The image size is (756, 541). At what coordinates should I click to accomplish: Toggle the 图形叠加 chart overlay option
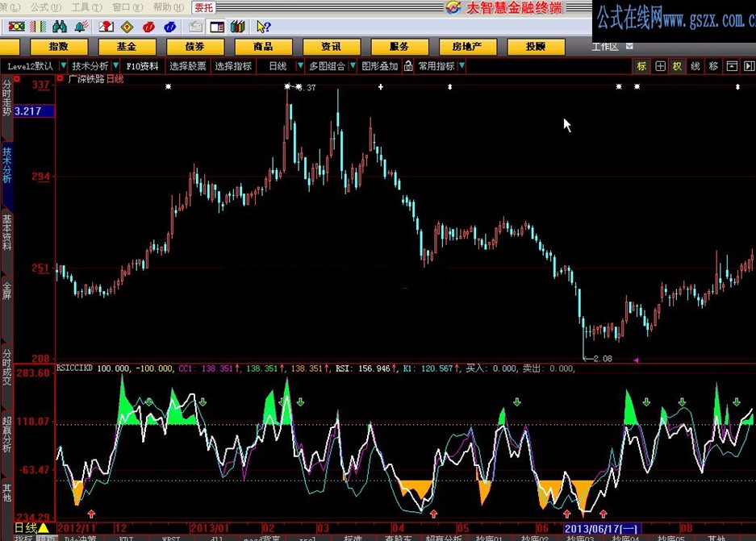378,65
